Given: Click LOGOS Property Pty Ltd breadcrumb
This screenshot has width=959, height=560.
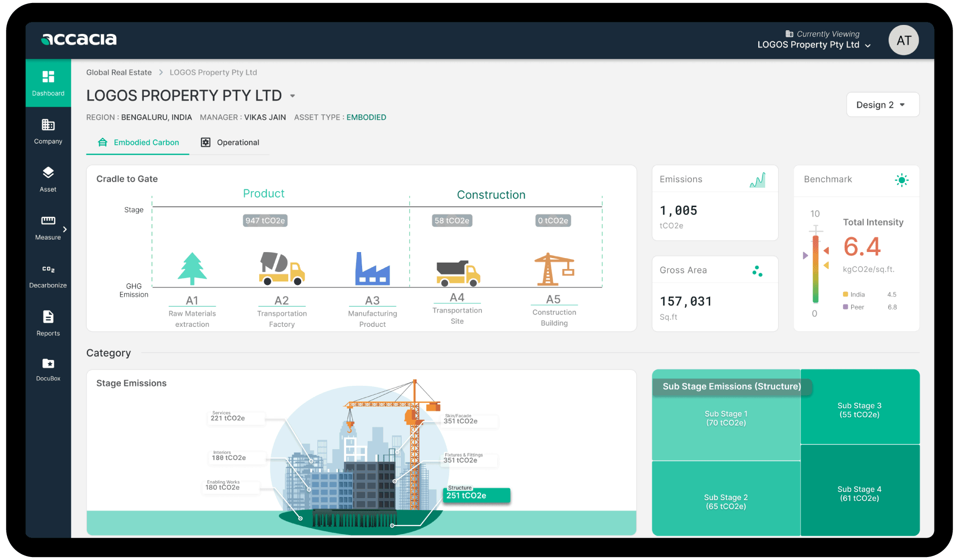Looking at the screenshot, I should 213,72.
